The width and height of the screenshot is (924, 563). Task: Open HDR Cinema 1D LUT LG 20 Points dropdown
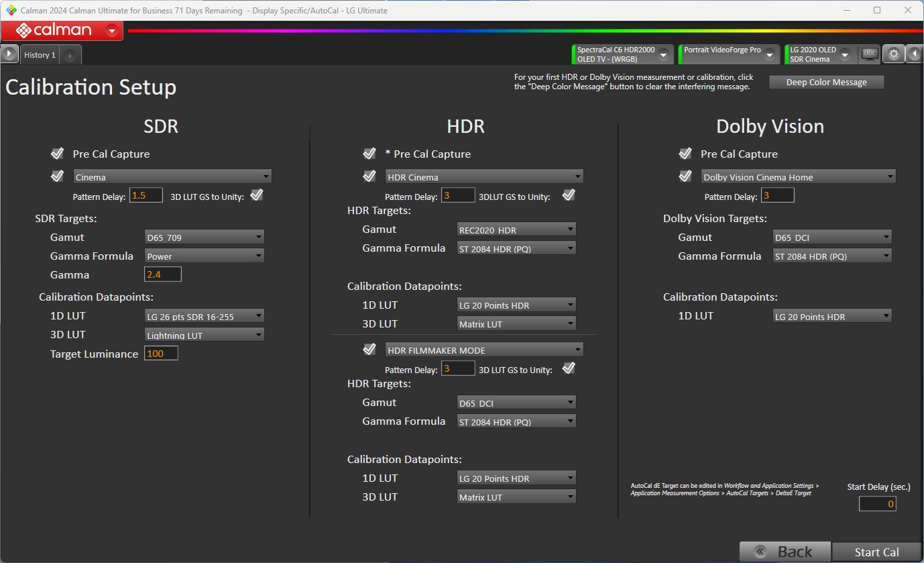click(516, 305)
